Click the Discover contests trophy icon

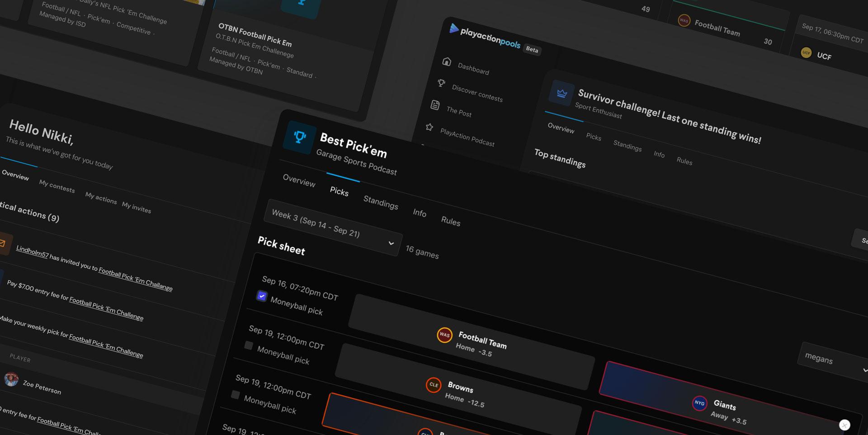click(x=441, y=83)
